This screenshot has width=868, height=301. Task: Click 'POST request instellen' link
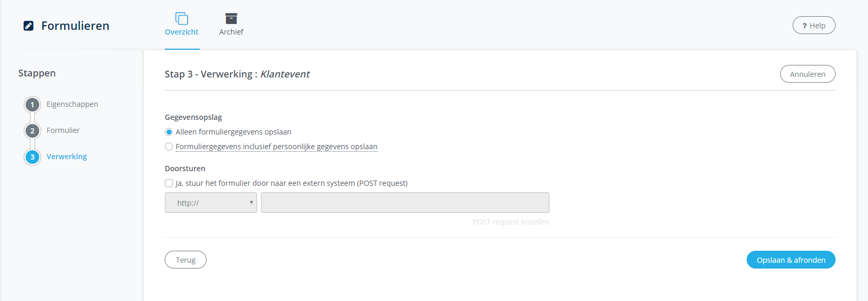(x=510, y=222)
